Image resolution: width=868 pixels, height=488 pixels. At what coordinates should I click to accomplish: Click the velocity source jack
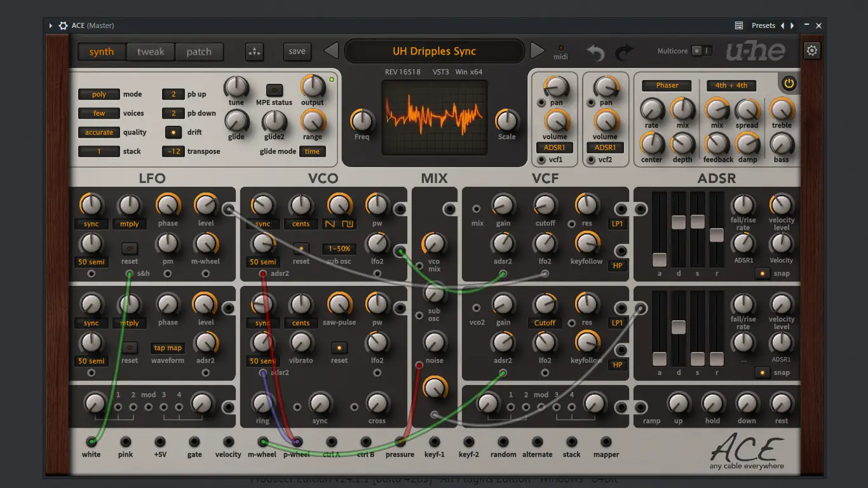229,442
